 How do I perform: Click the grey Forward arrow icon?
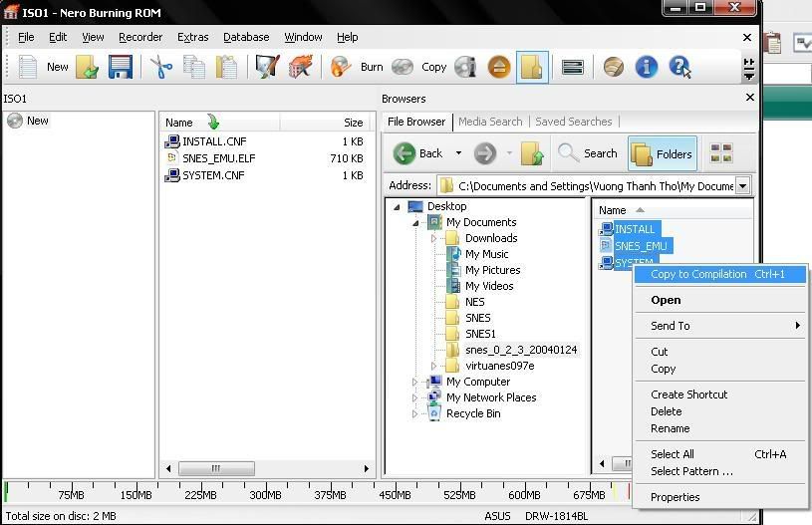[x=485, y=153]
